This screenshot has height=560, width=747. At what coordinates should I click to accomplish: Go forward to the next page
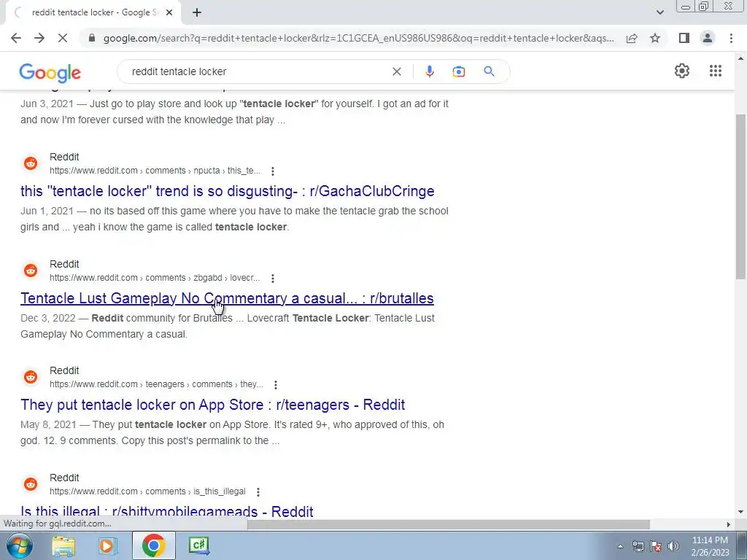pyautogui.click(x=39, y=38)
